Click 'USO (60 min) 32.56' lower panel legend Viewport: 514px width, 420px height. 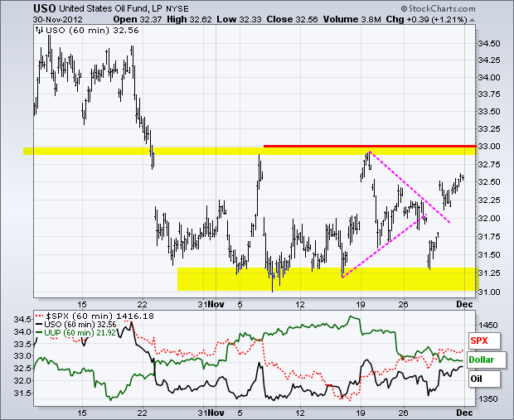(x=76, y=325)
